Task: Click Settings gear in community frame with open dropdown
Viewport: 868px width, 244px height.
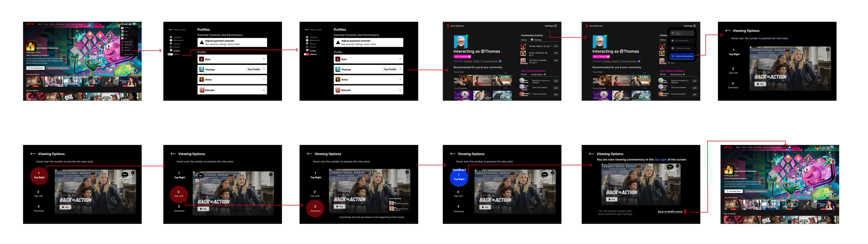Action: 694,26
